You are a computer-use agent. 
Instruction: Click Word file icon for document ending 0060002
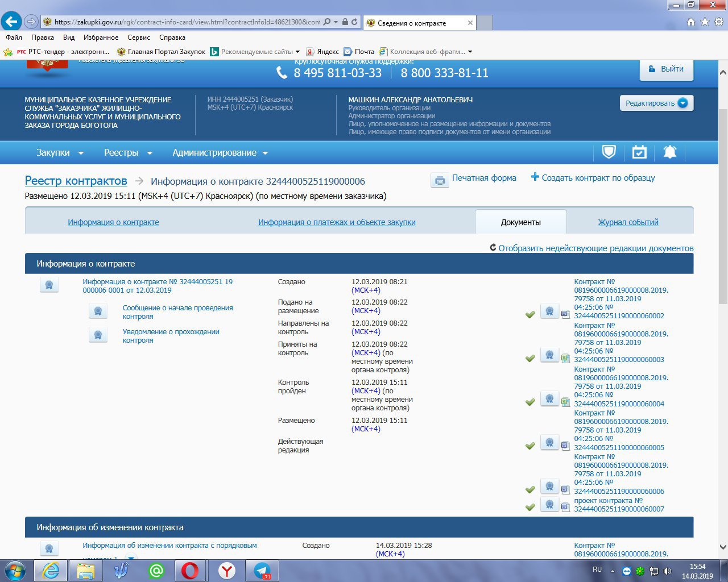coord(565,314)
